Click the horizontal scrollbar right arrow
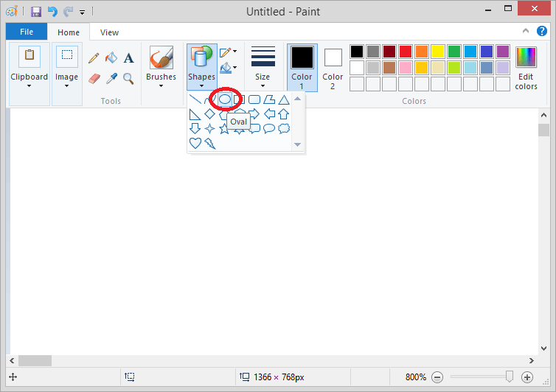Viewport: 556px width, 392px height. coord(531,361)
